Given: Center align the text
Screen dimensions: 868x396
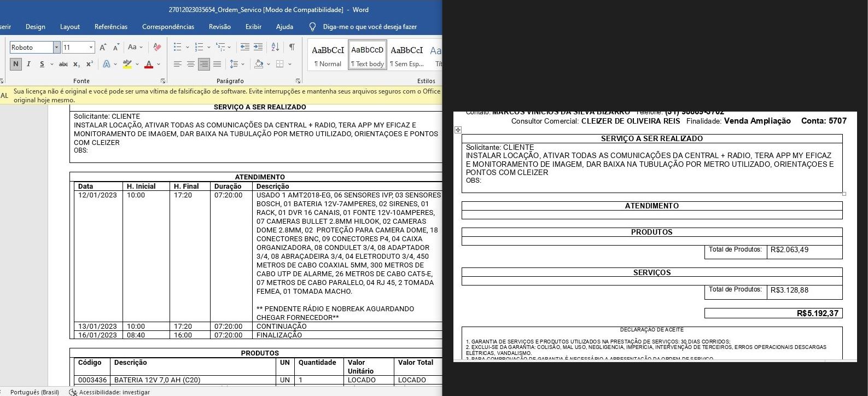Looking at the screenshot, I should coord(190,64).
